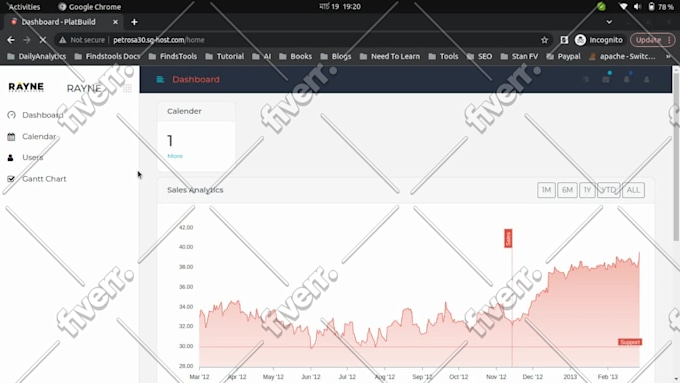Click the clock showing 19:20

[340, 7]
